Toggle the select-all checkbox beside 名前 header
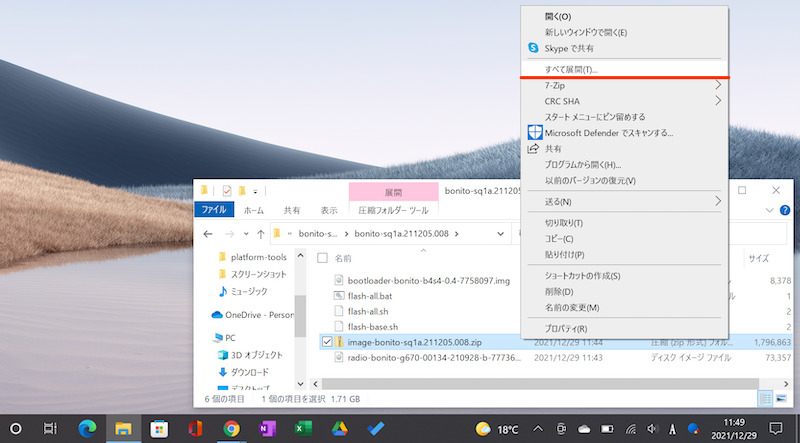The width and height of the screenshot is (800, 443). pyautogui.click(x=322, y=258)
